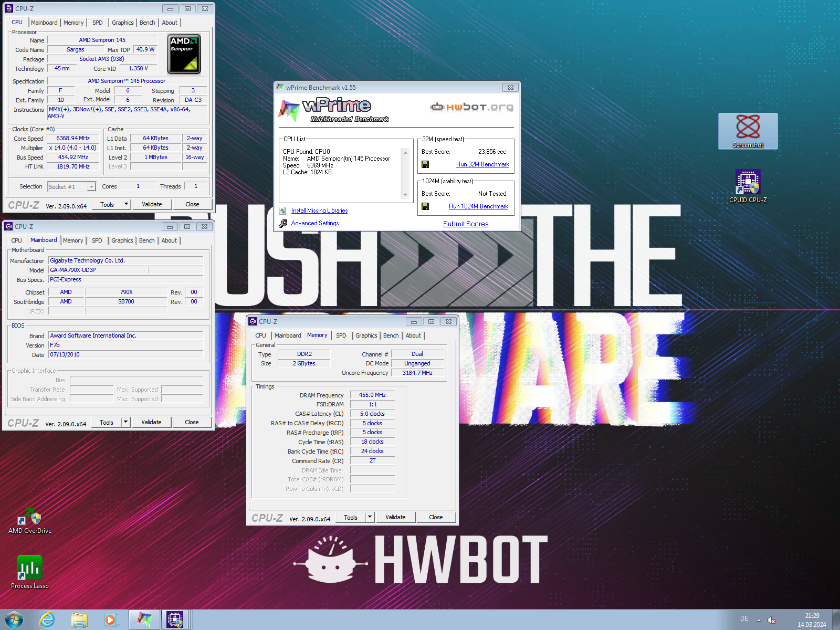Click Close in the top CPU-Z window
Viewport: 840px width, 630px height.
pyautogui.click(x=192, y=204)
